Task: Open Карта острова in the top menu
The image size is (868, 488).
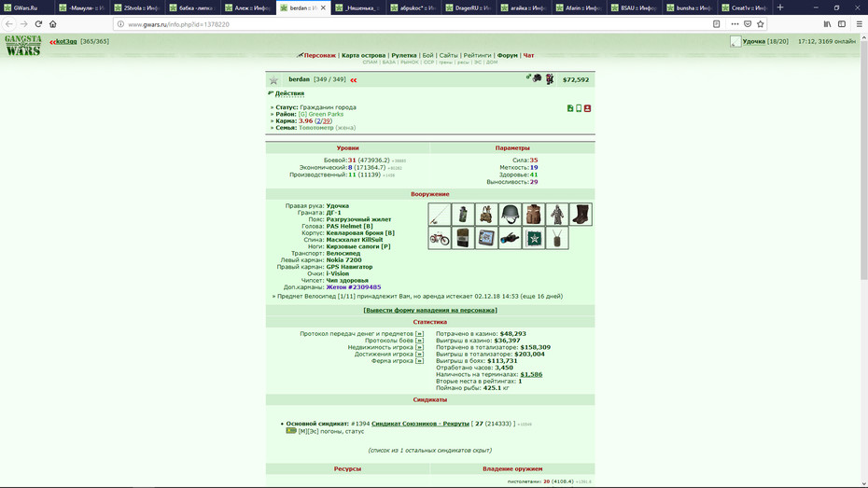Action: point(363,55)
